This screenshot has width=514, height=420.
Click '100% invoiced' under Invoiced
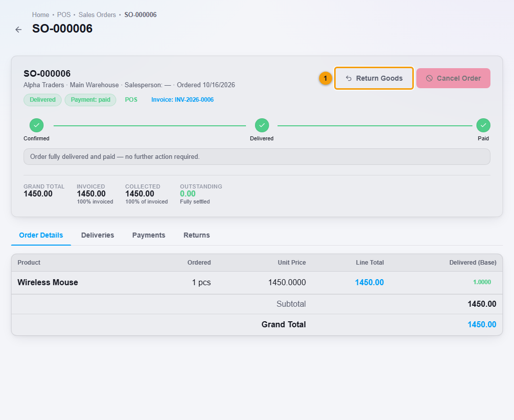[x=95, y=201]
